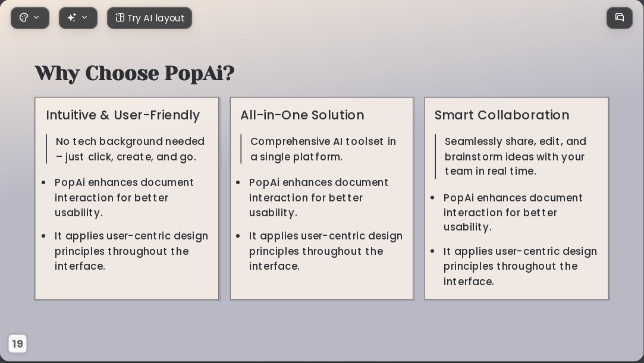Click the 'Seamlessly share, edit' quote text

(516, 156)
